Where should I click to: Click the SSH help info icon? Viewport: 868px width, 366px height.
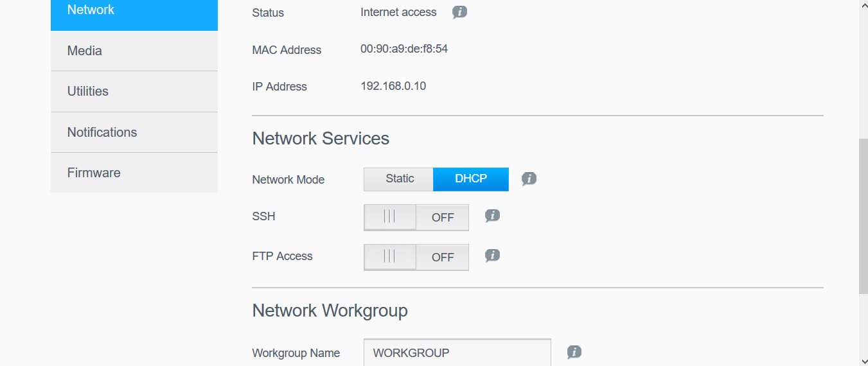(x=492, y=216)
